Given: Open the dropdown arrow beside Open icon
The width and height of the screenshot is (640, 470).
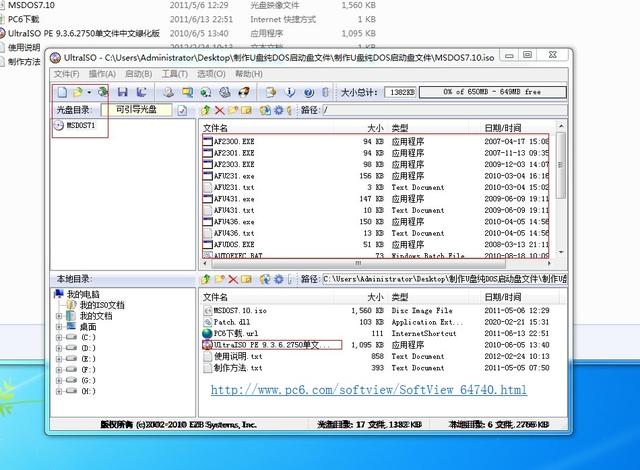Looking at the screenshot, I should 89,92.
